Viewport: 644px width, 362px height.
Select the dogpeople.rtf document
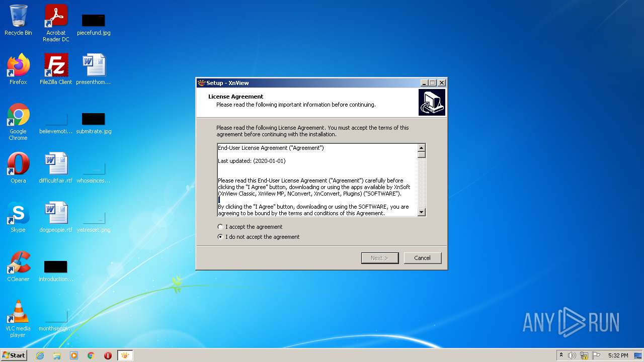point(56,217)
